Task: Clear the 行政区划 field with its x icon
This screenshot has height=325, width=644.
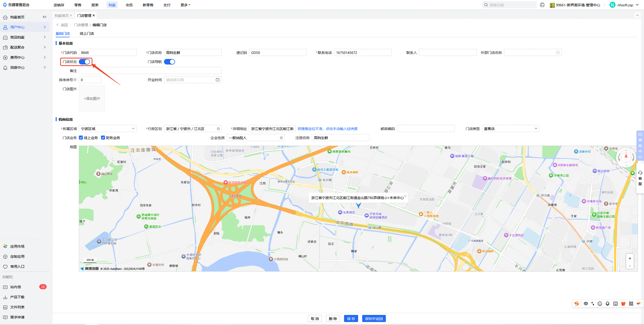Action: pos(218,129)
